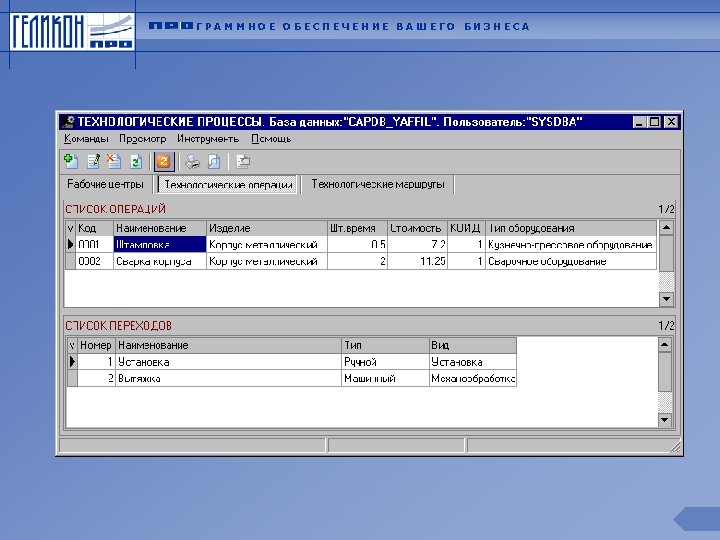Click the green refresh document icon
Image resolution: width=720 pixels, height=540 pixels.
pos(135,162)
